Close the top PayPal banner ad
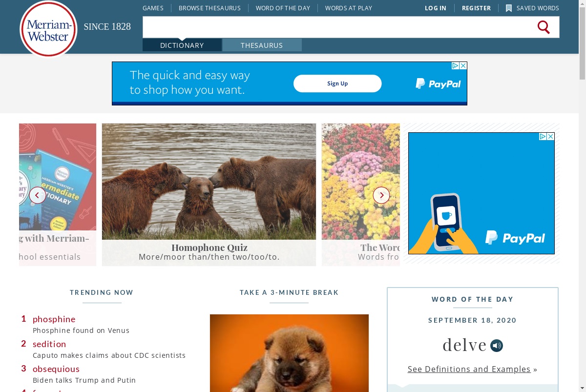Image resolution: width=586 pixels, height=392 pixels. pos(463,65)
